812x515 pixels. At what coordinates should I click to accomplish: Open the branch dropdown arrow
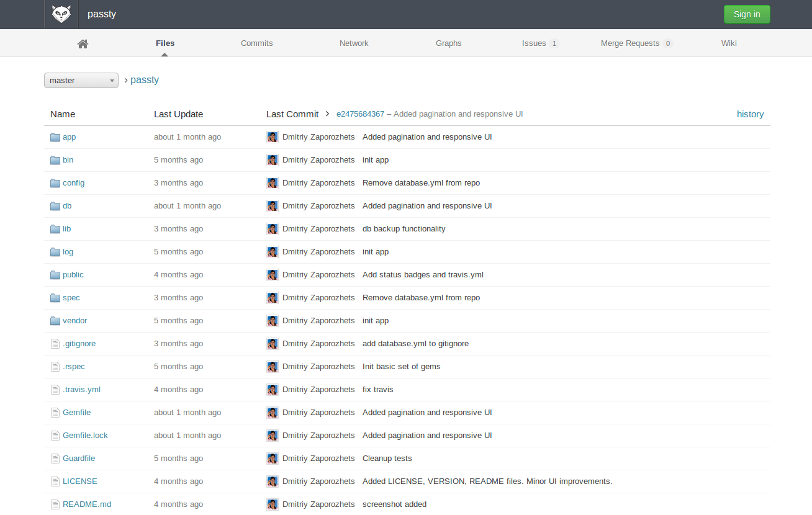point(112,80)
